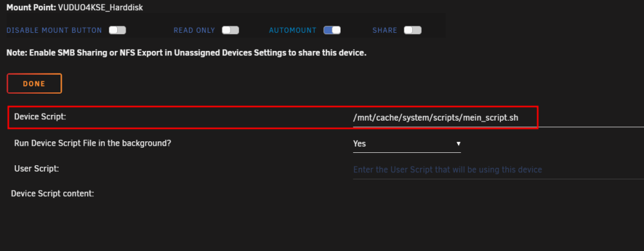This screenshot has width=644, height=251.
Task: Click the VUDUO4KSE_Harddisk mount point name
Action: [x=100, y=7]
